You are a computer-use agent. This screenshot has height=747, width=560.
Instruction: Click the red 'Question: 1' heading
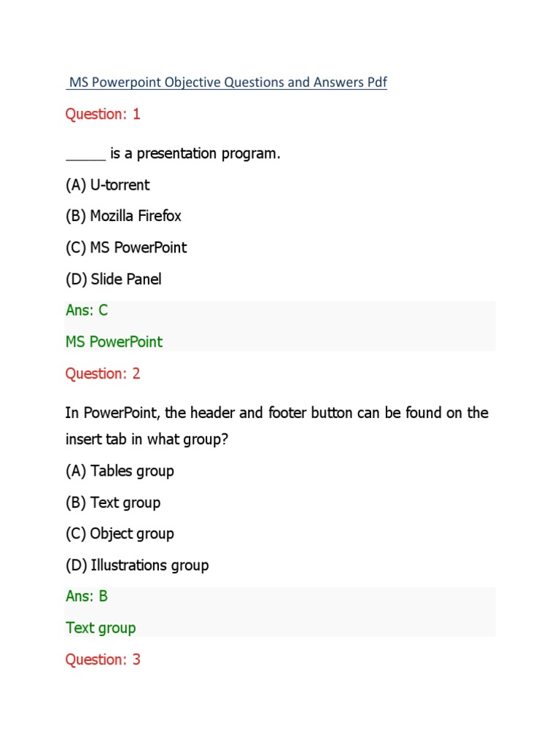pos(103,114)
